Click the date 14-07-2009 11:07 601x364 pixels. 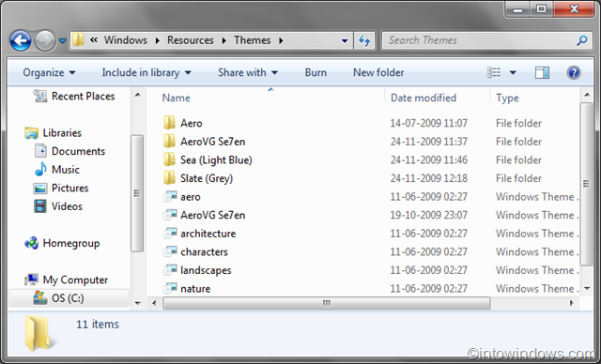click(x=428, y=123)
